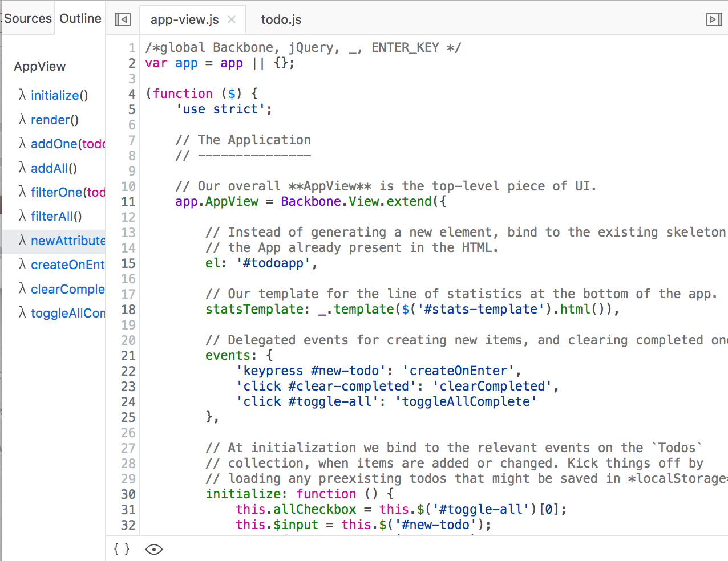The height and width of the screenshot is (561, 728).
Task: Select toggleAllComplete in the outline
Action: (68, 313)
